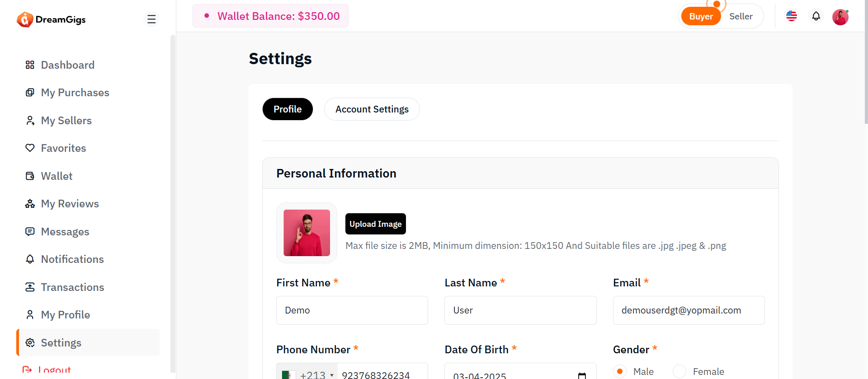Select the Male gender radio button
The width and height of the screenshot is (868, 379).
click(620, 371)
